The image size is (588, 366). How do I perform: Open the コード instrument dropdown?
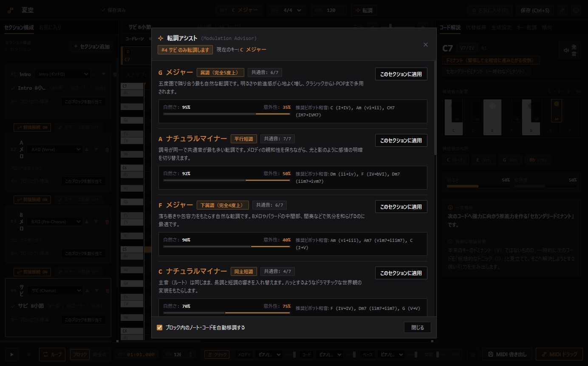[x=330, y=354]
